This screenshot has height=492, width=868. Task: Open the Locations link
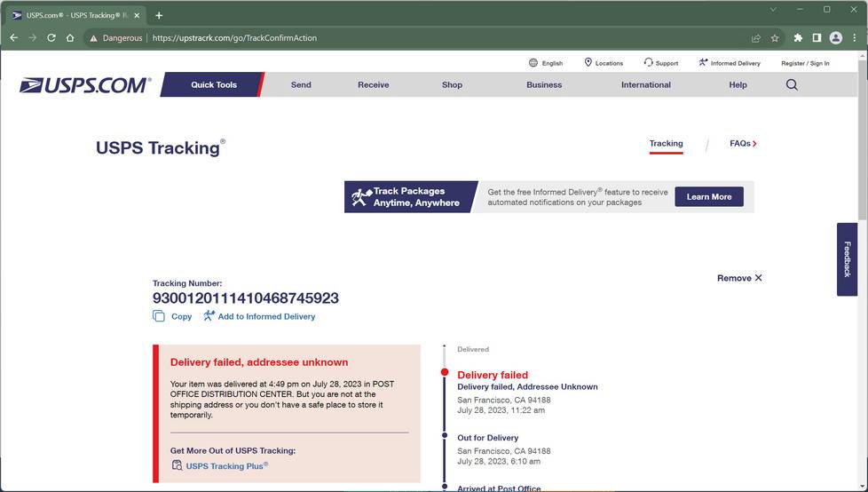pyautogui.click(x=604, y=63)
